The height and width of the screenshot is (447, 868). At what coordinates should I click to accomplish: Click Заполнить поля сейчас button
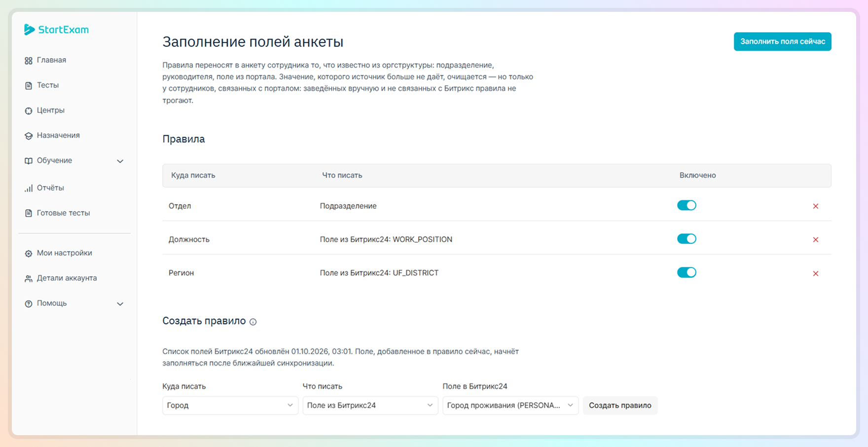pos(783,41)
